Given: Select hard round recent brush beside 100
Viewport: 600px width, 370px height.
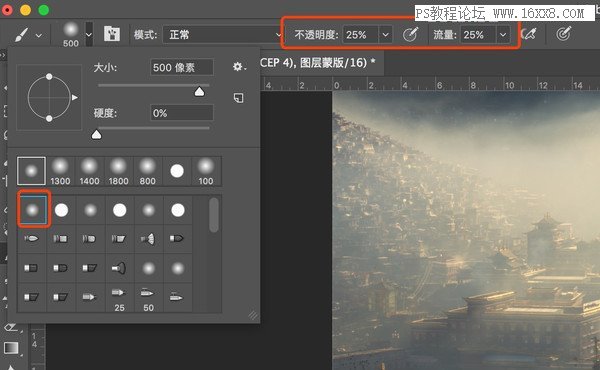Looking at the screenshot, I should point(177,171).
